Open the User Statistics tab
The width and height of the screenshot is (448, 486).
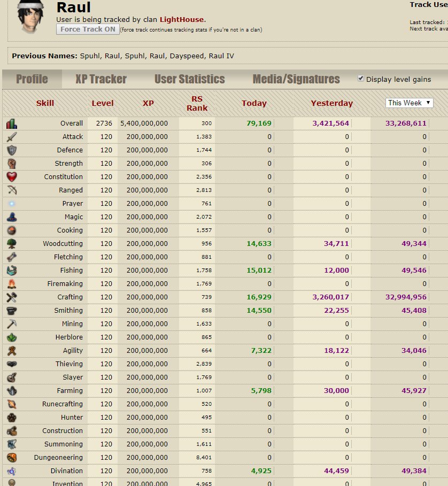point(190,79)
